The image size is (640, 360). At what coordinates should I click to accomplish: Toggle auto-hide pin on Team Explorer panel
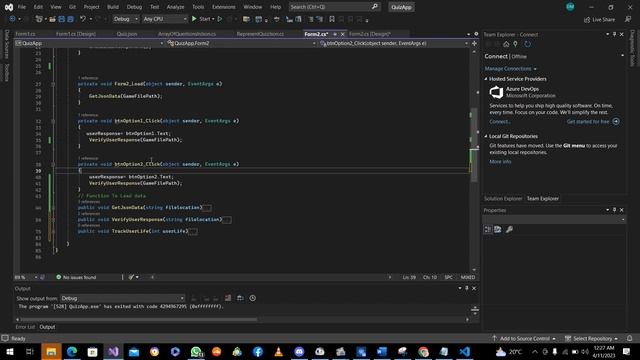(614, 34)
